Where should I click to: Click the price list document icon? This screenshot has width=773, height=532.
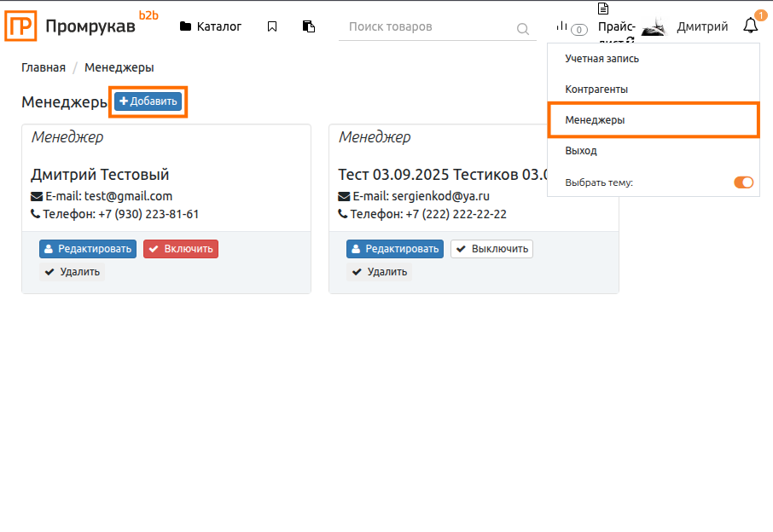(603, 9)
